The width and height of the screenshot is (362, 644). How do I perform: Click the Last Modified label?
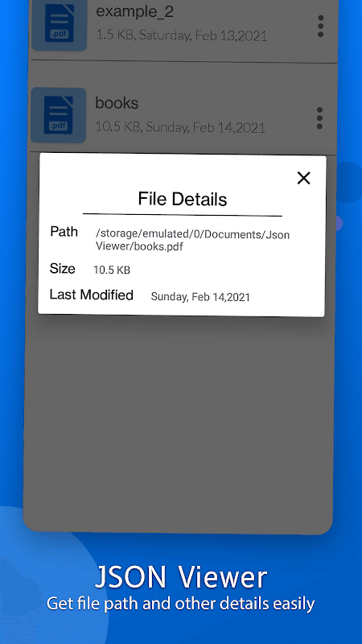point(92,295)
